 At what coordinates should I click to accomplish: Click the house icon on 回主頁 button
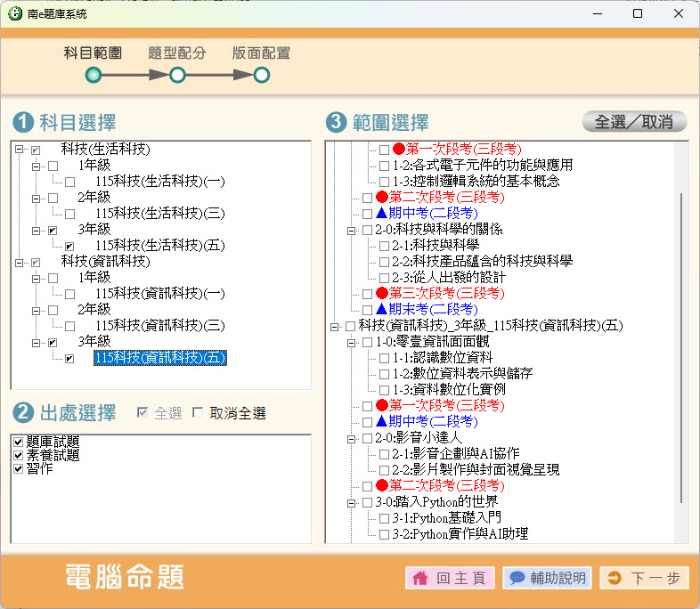(419, 578)
